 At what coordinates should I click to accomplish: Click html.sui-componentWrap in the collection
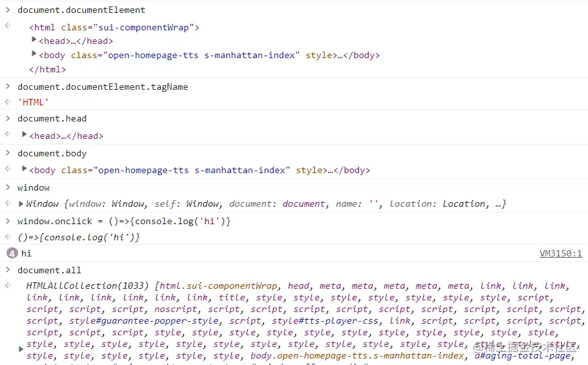click(219, 286)
